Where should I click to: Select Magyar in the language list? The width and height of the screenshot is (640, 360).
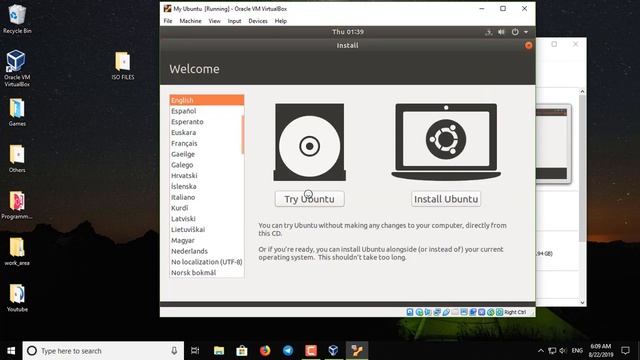tap(207, 240)
